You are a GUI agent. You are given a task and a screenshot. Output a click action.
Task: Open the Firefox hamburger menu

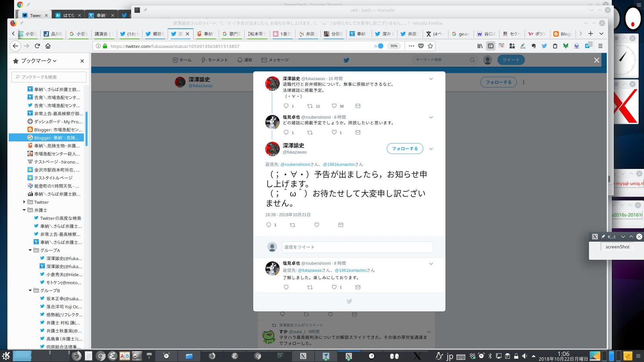coord(600,46)
